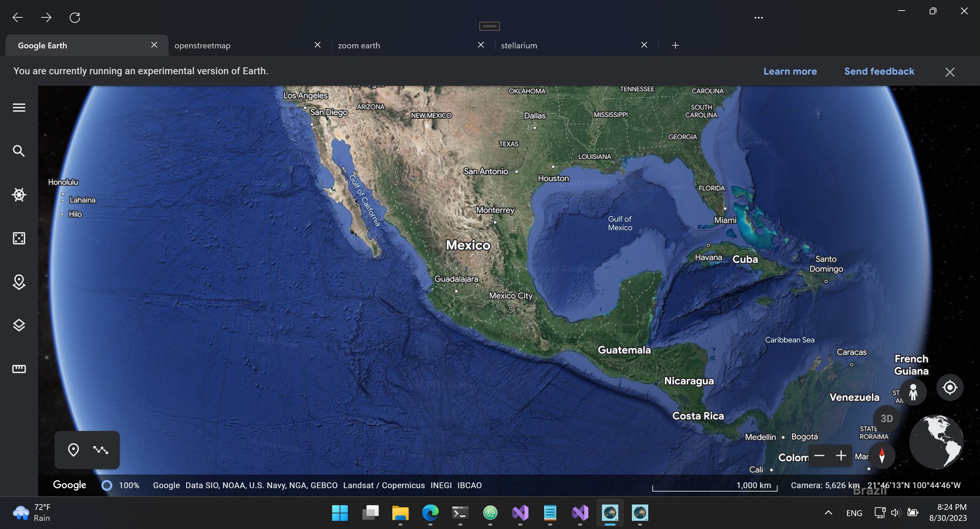Click the My Location crosshair icon

pos(950,387)
